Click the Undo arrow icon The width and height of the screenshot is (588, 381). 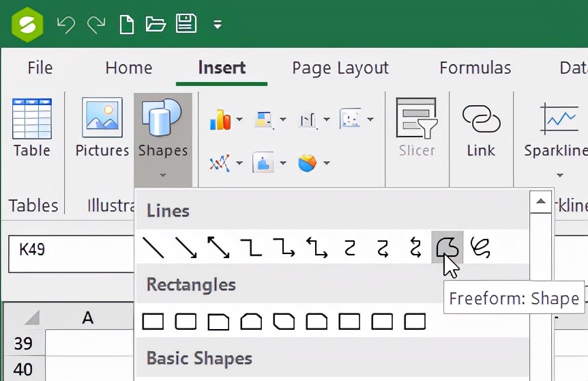66,25
